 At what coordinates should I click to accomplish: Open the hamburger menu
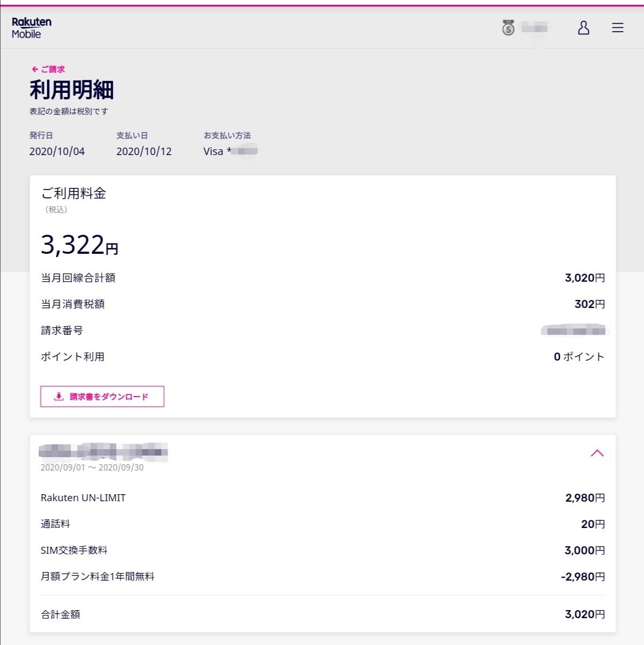tap(618, 28)
